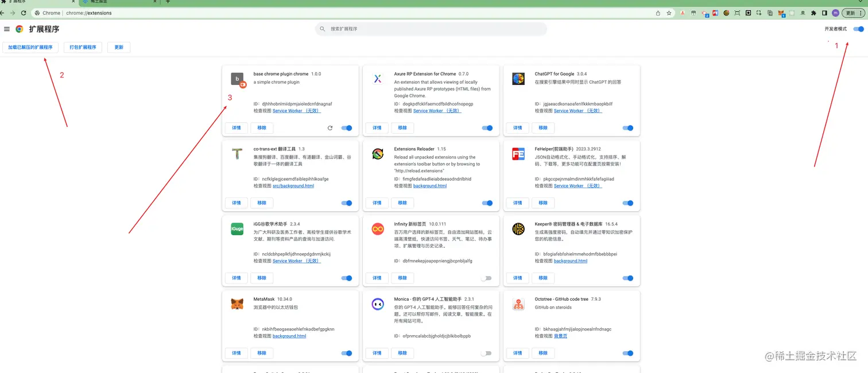Click the MetaMask fox logo on card
The image size is (868, 373).
point(237,304)
